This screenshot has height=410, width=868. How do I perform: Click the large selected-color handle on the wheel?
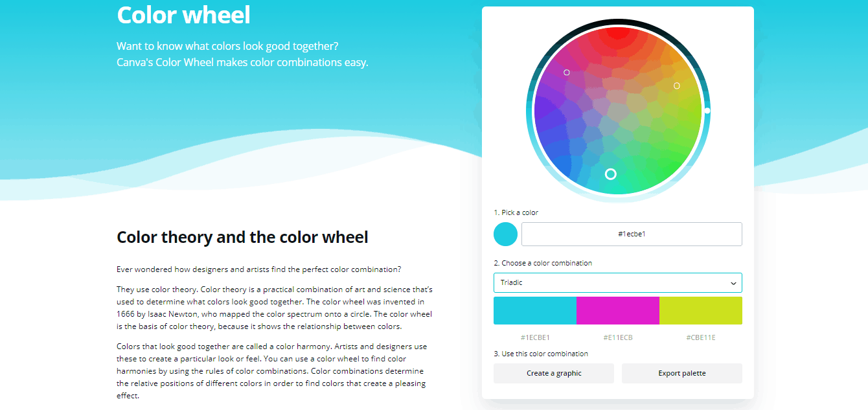(x=610, y=174)
